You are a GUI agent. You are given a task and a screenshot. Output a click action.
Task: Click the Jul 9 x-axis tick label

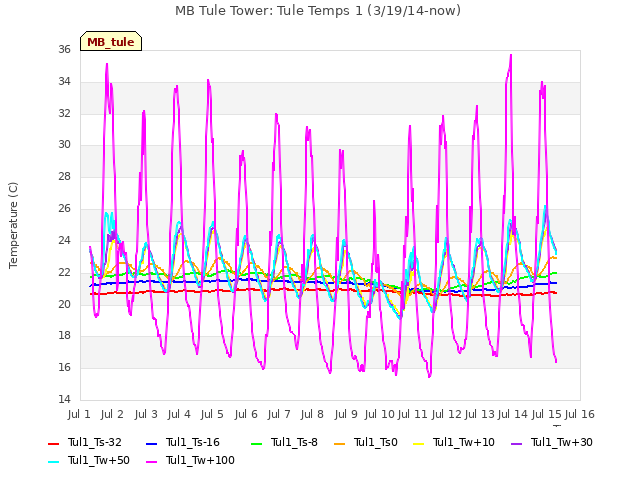346,414
